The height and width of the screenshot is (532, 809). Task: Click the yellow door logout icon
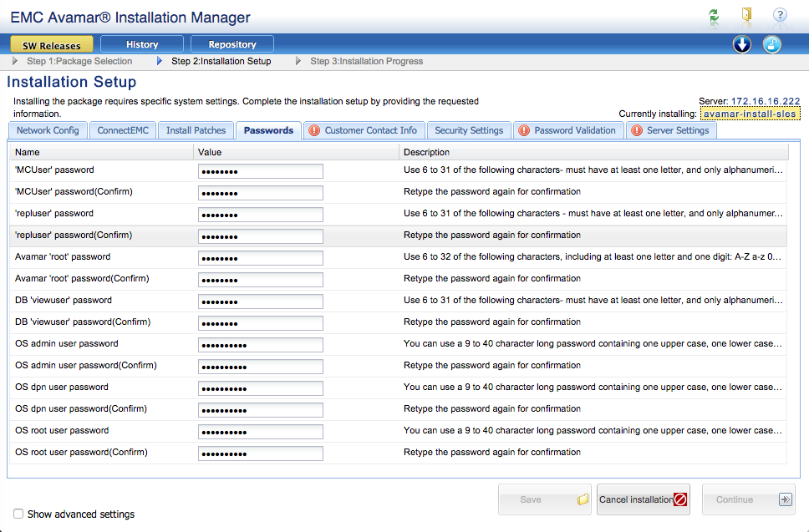(746, 16)
